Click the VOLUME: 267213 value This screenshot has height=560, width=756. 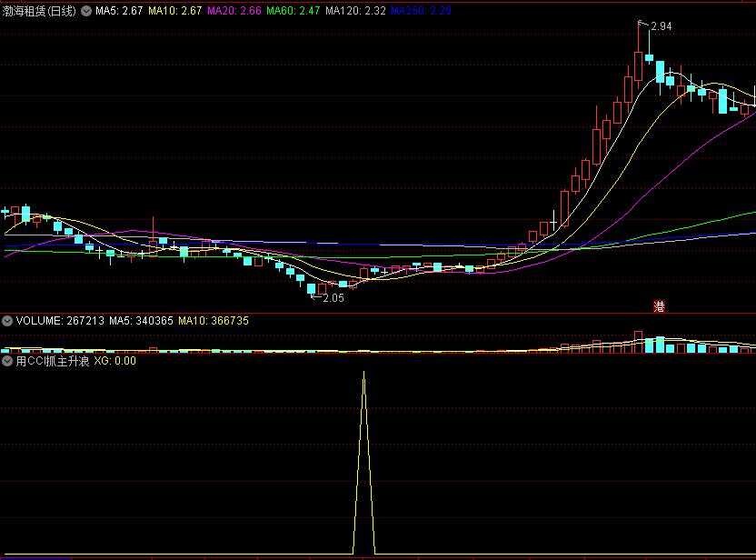(x=60, y=321)
